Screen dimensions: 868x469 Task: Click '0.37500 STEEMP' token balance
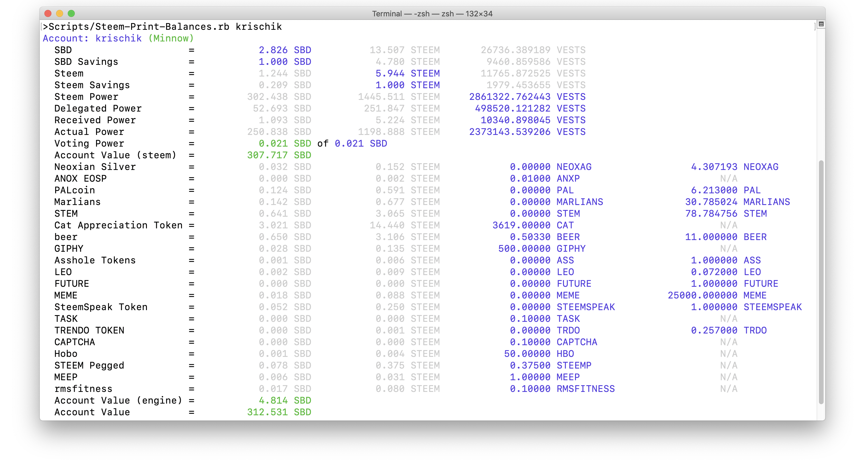550,366
